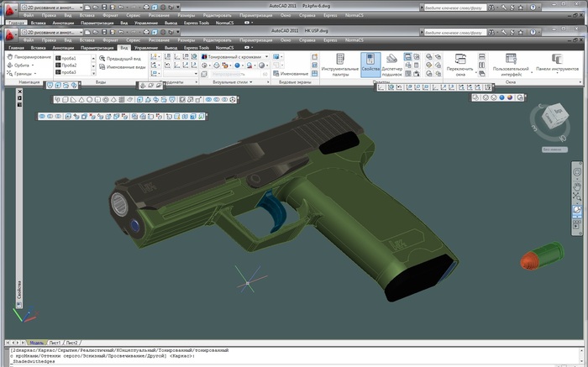Open Инструментальные палитры (Tool Palettes)
588x367 pixels.
pos(340,66)
